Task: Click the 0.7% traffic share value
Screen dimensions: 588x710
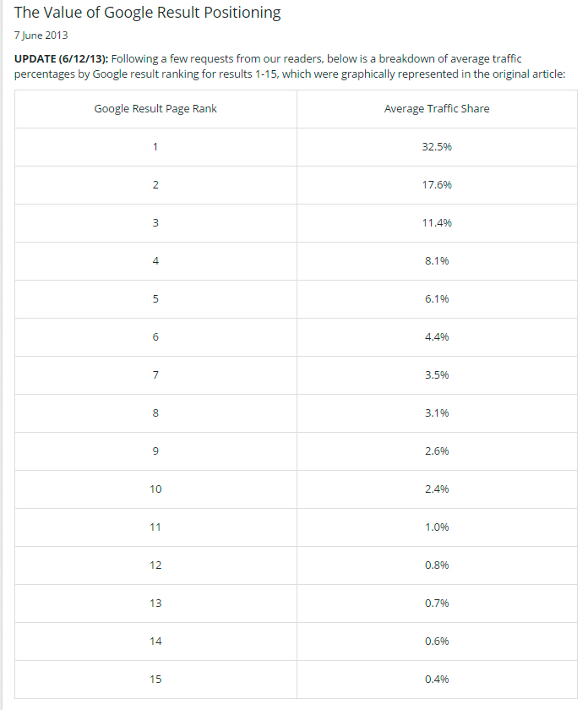Action: pyautogui.click(x=436, y=603)
